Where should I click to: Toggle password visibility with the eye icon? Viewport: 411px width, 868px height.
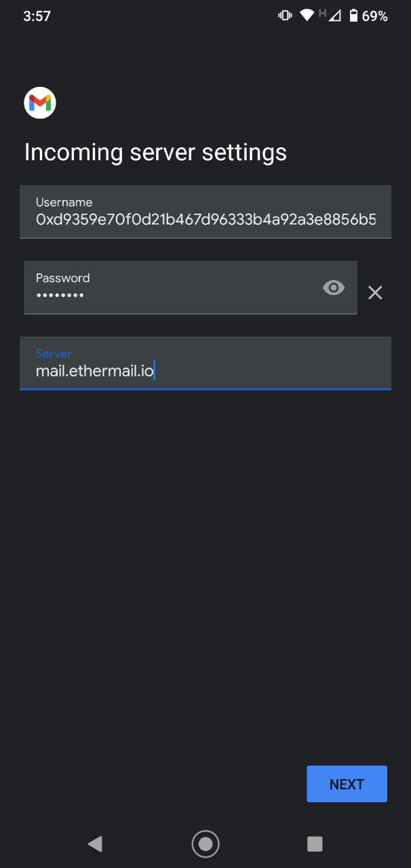(333, 288)
